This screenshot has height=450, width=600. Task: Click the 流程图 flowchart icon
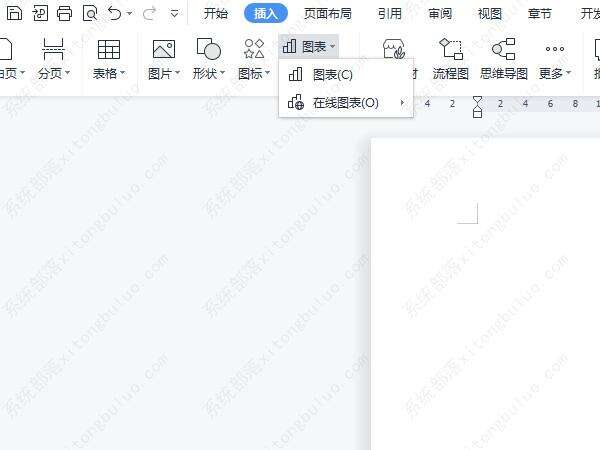(x=451, y=49)
